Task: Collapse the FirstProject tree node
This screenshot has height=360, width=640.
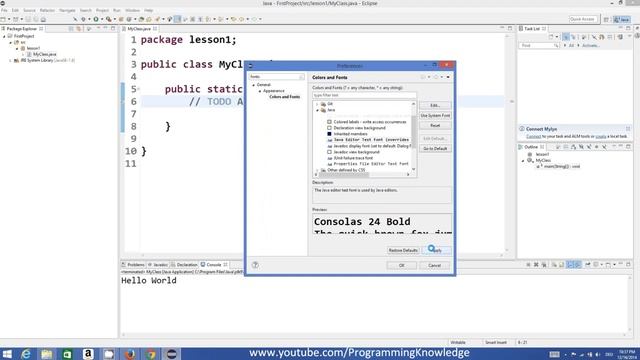Action: pos(4,36)
